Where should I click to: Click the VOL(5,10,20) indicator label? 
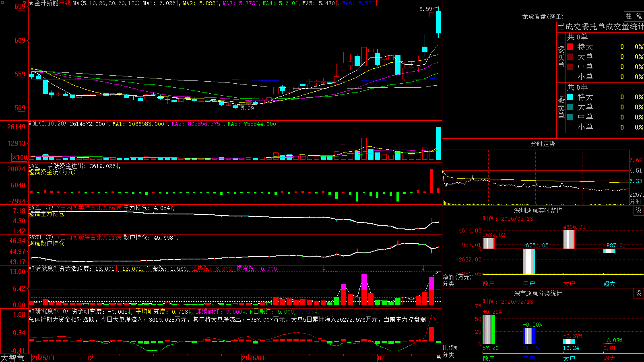click(47, 124)
